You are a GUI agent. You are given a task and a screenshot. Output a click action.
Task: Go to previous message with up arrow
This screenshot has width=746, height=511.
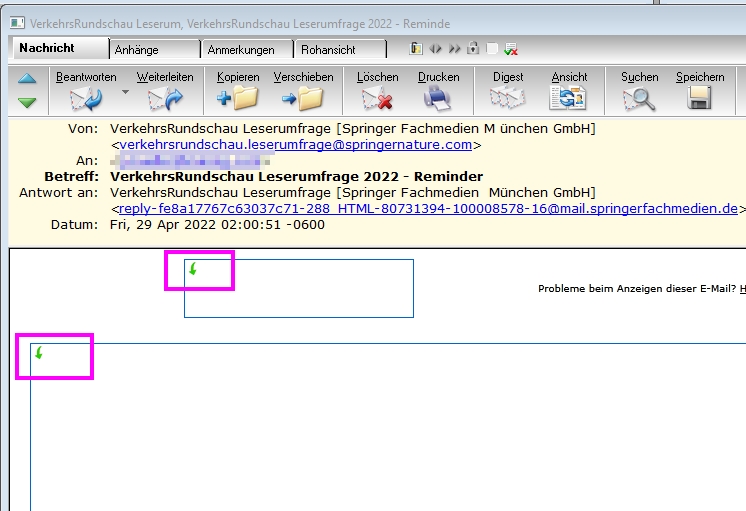point(27,79)
